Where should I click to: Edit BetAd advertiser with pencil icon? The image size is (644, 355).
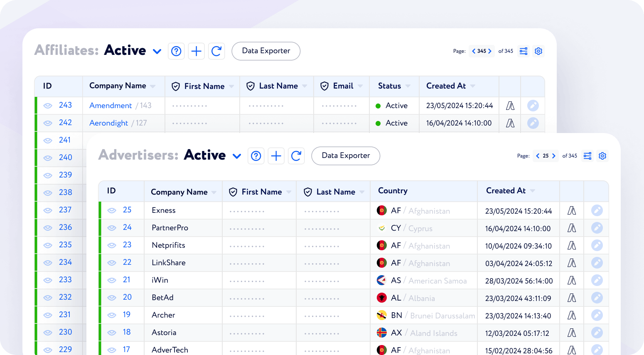point(597,298)
